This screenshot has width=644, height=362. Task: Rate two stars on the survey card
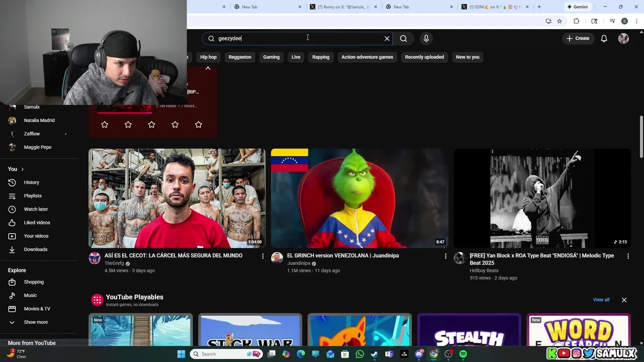tap(128, 124)
